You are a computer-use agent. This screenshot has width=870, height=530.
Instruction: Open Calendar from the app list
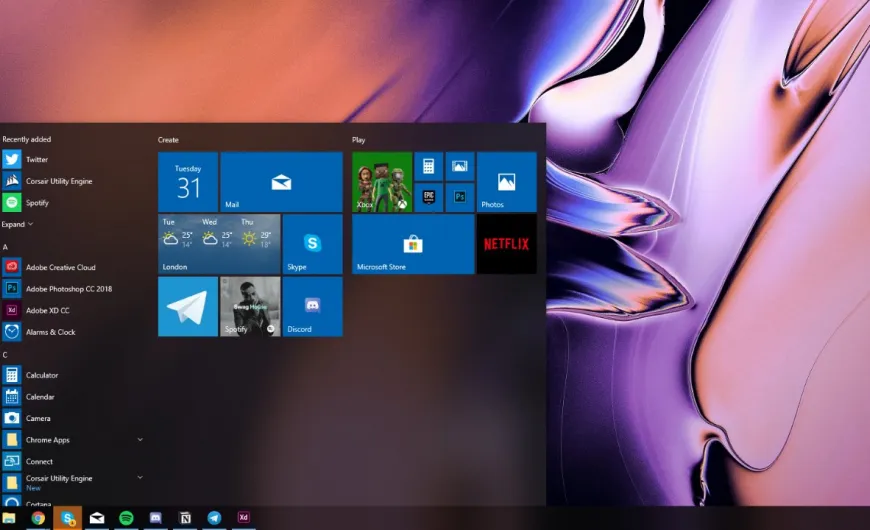point(72,397)
